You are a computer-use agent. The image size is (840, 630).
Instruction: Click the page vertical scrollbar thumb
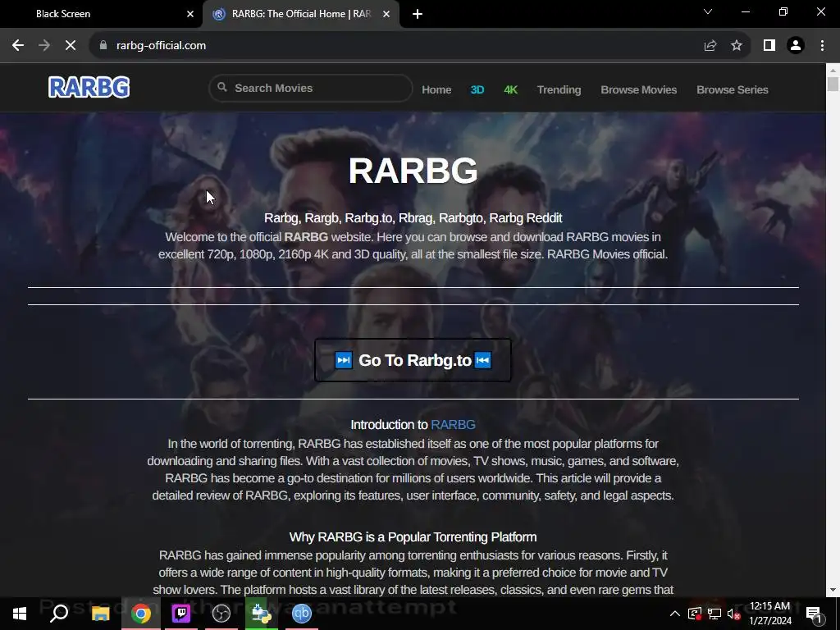pos(833,84)
